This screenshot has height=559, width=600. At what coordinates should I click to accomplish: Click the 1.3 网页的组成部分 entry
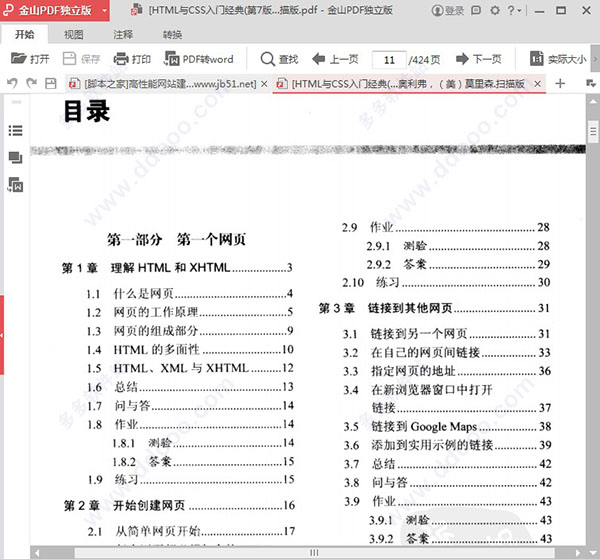click(x=190, y=331)
